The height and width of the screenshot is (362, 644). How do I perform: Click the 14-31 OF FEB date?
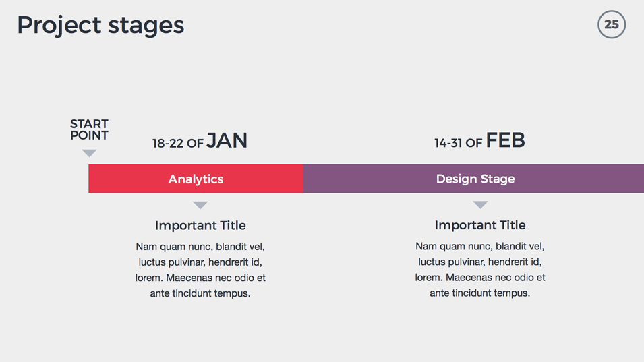click(x=479, y=140)
